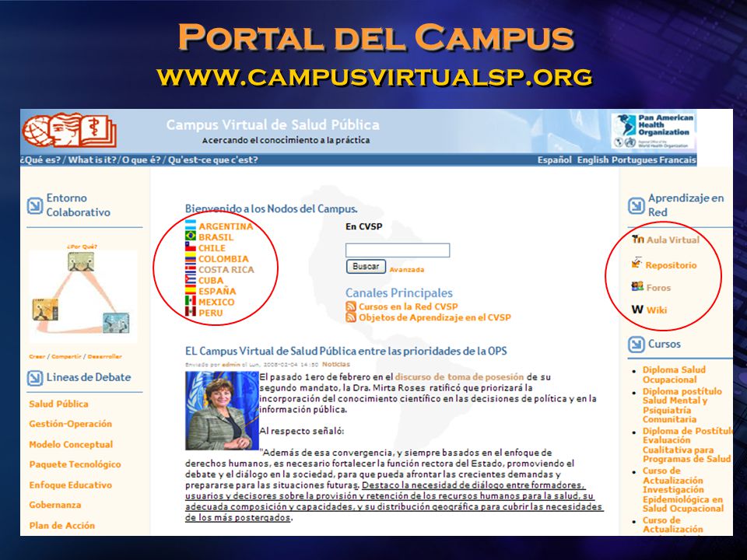Switch language to Español
Image resolution: width=747 pixels, height=560 pixels.
click(555, 160)
